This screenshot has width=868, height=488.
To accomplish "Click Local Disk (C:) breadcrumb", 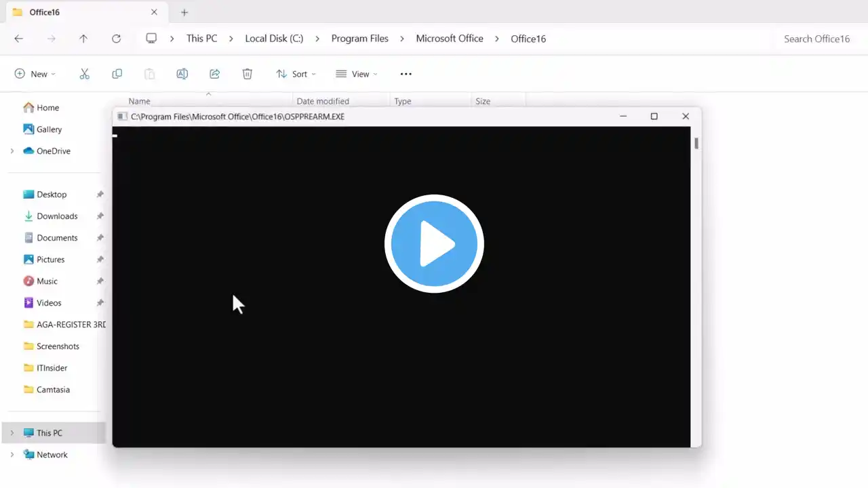I will click(x=274, y=39).
